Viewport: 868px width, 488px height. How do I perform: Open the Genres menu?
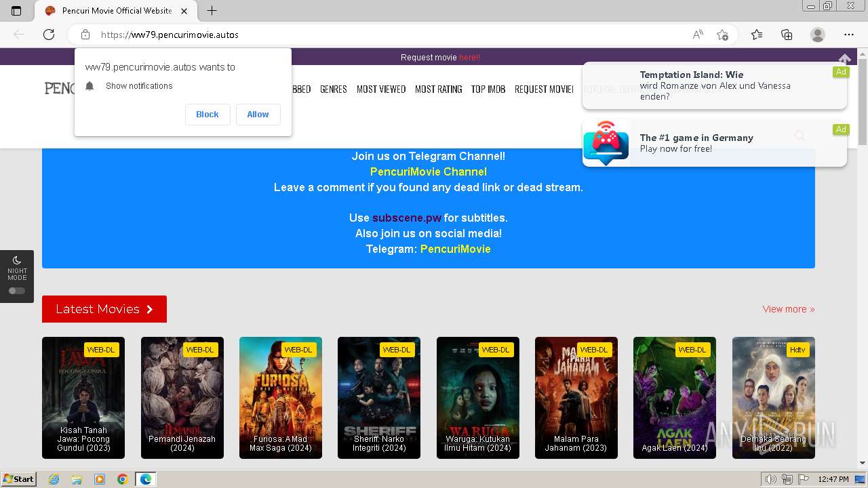(334, 89)
